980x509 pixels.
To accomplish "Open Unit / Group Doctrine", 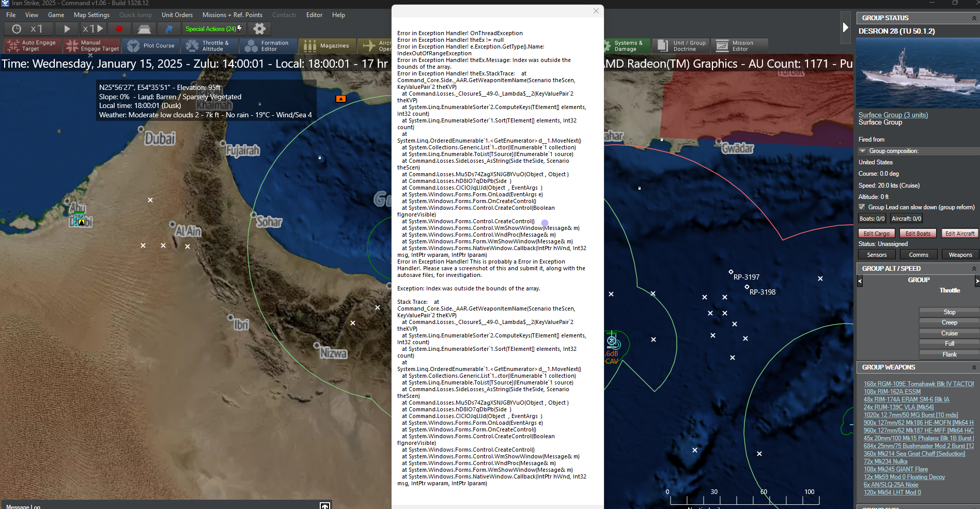I will (681, 46).
